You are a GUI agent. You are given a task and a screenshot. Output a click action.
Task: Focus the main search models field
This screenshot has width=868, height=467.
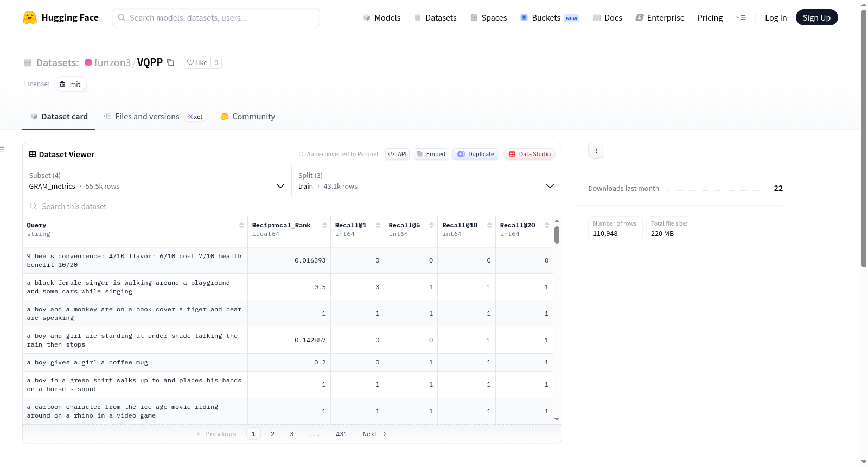216,17
